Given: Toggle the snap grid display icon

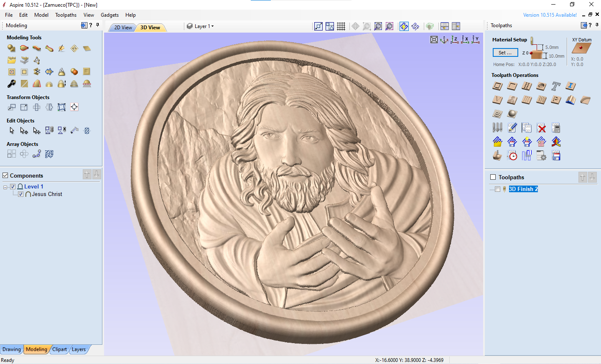Looking at the screenshot, I should [341, 26].
